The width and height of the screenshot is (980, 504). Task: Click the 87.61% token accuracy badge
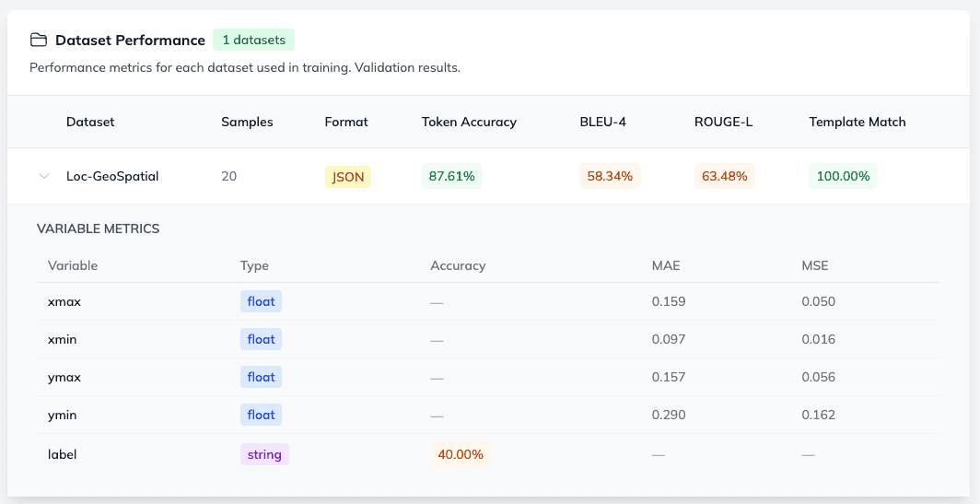(x=452, y=176)
